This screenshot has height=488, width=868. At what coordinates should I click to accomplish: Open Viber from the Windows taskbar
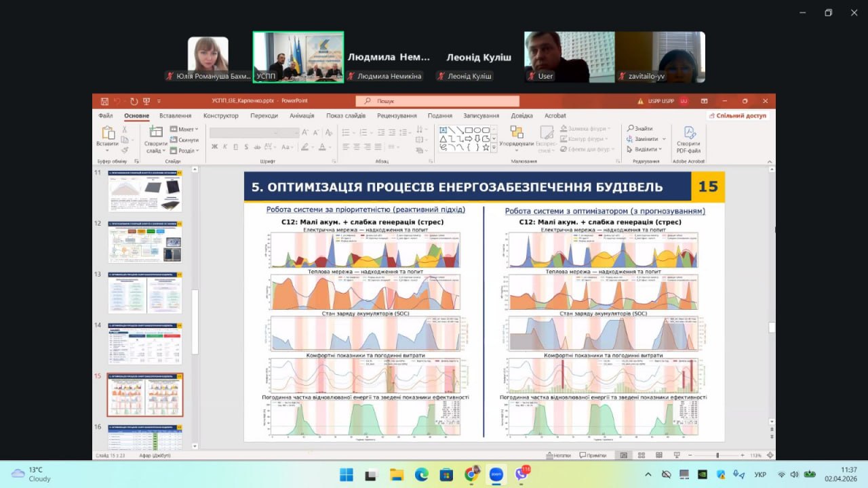tap(521, 474)
